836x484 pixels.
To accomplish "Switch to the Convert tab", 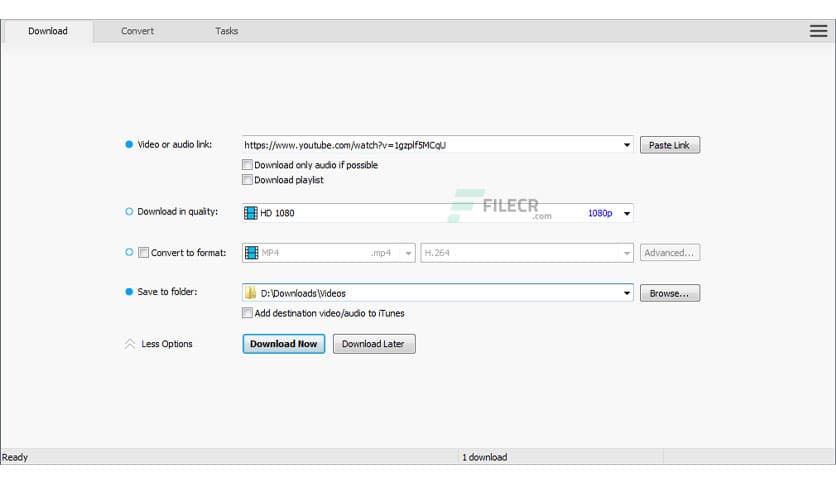I will coord(137,31).
